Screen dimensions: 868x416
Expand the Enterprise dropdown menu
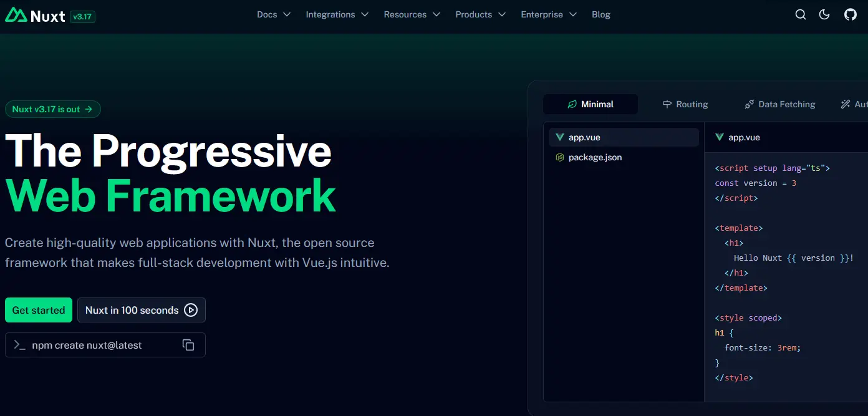click(549, 14)
